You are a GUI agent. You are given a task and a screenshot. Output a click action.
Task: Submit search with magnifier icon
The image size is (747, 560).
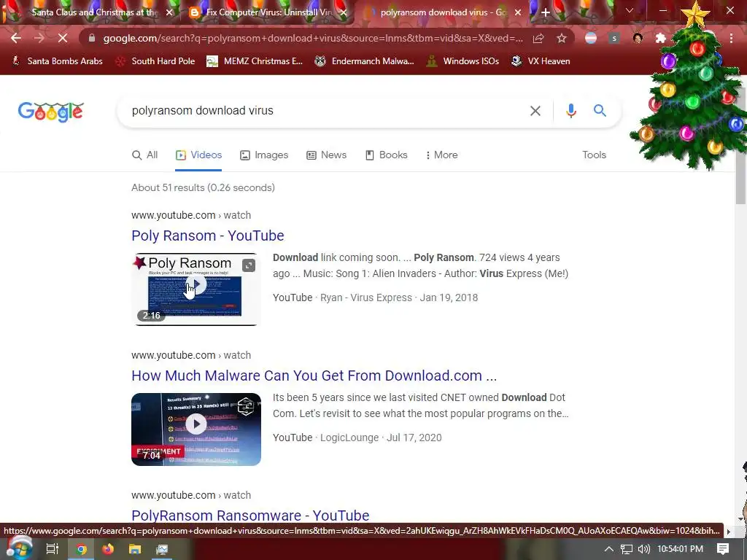(600, 111)
